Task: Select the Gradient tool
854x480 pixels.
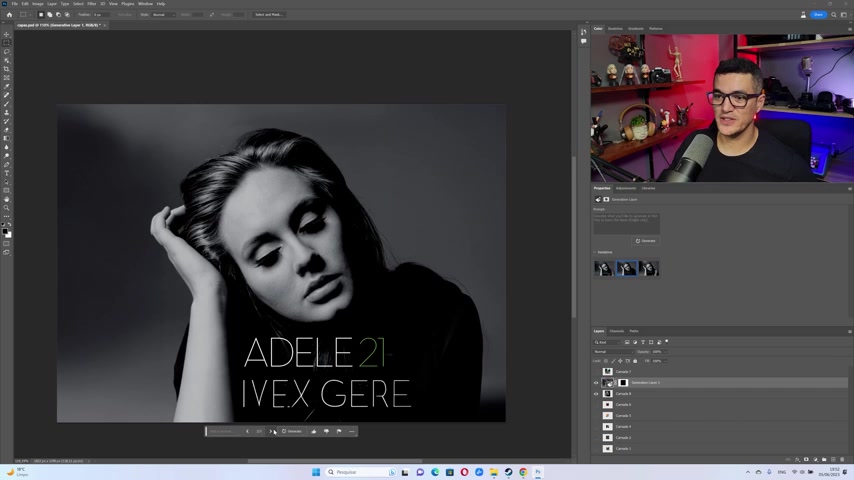Action: 7,138
